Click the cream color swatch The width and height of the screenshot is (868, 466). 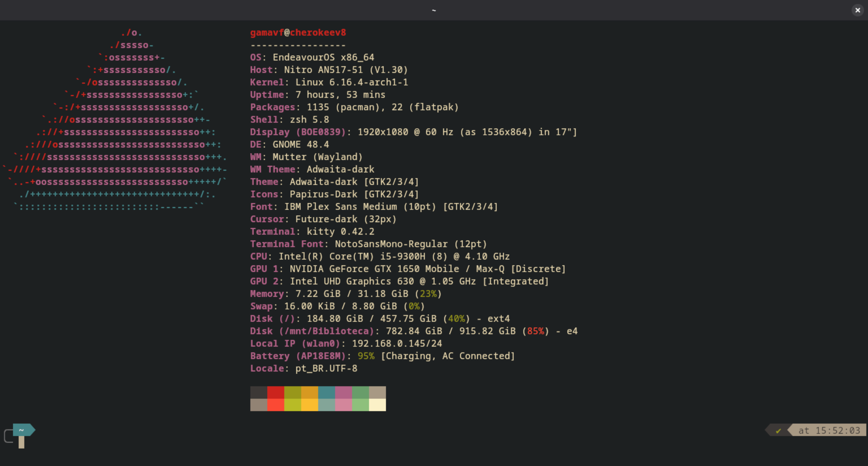coord(377,405)
